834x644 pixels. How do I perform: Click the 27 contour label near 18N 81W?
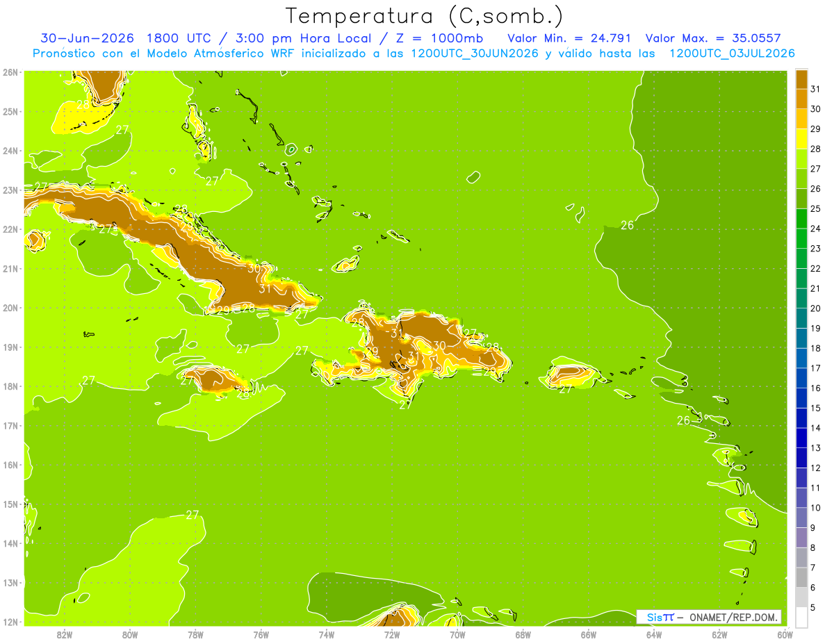[x=88, y=380]
